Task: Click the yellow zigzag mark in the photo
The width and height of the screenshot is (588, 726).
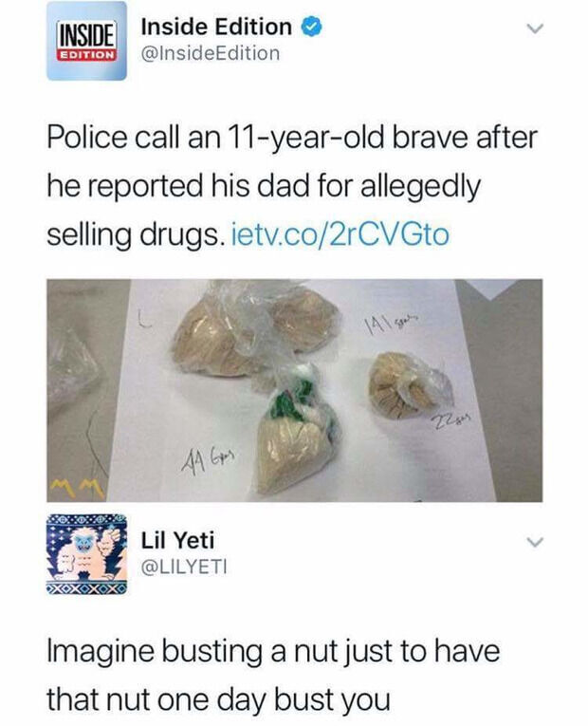Action: pyautogui.click(x=77, y=488)
